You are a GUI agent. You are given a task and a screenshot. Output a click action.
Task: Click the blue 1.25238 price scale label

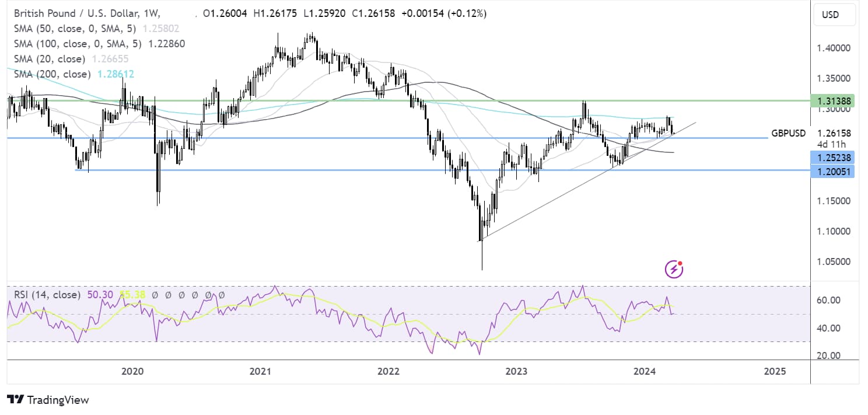834,158
